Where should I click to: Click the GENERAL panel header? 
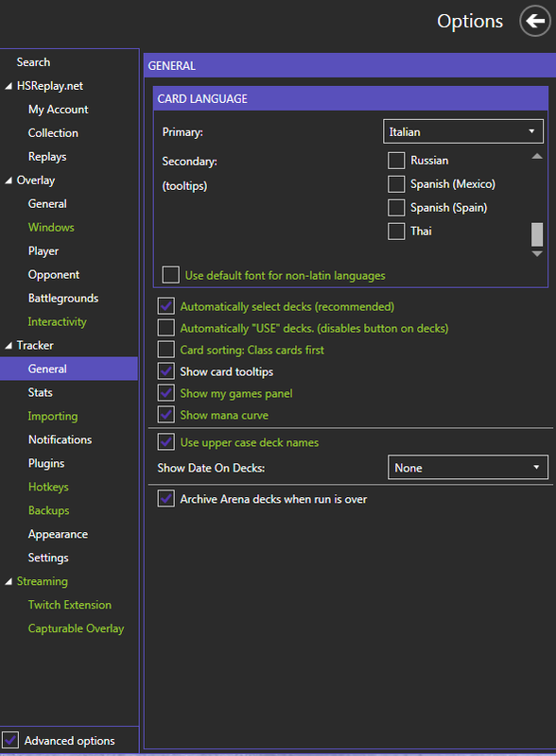[350, 65]
